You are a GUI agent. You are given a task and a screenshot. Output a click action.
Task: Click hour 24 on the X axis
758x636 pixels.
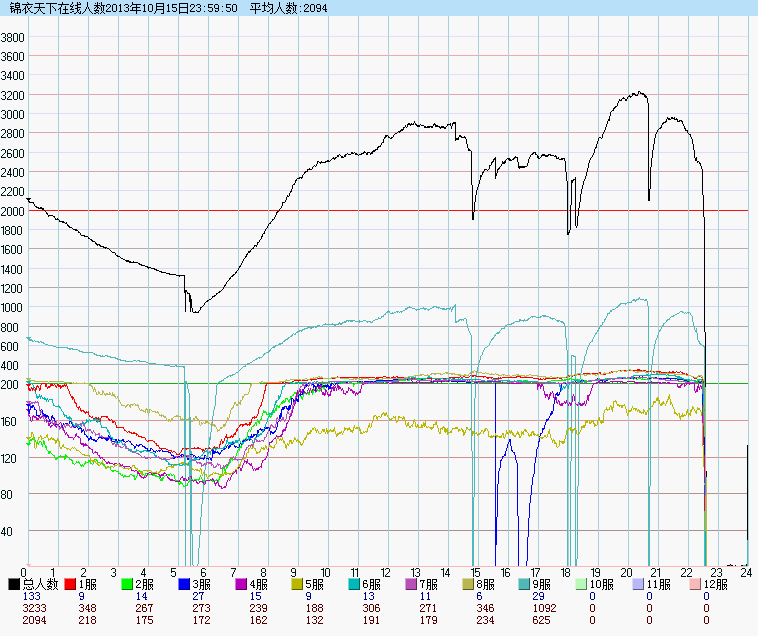coord(745,573)
